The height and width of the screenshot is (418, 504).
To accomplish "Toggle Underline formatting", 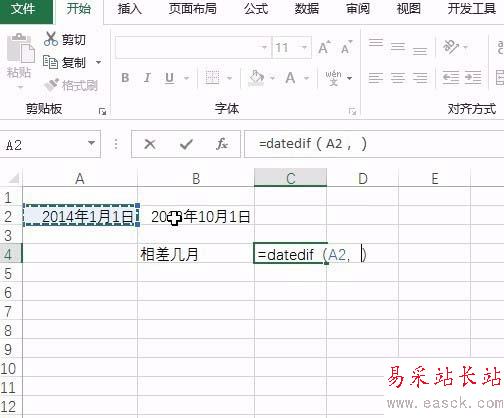I will pyautogui.click(x=170, y=78).
